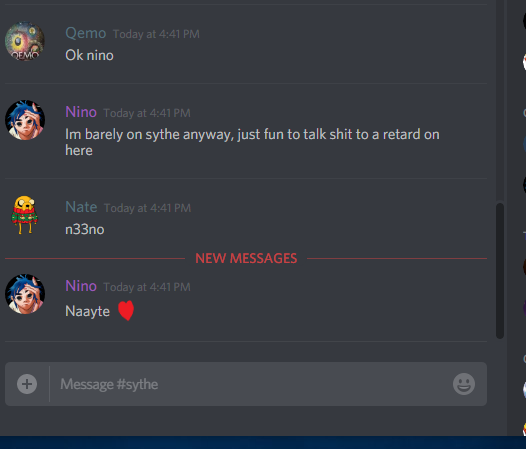This screenshot has height=449, width=526.
Task: Open the emoji picker smiley icon
Action: coord(464,384)
